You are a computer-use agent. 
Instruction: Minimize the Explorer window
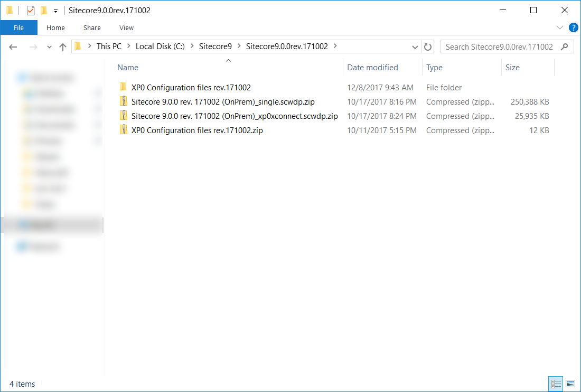pyautogui.click(x=503, y=10)
